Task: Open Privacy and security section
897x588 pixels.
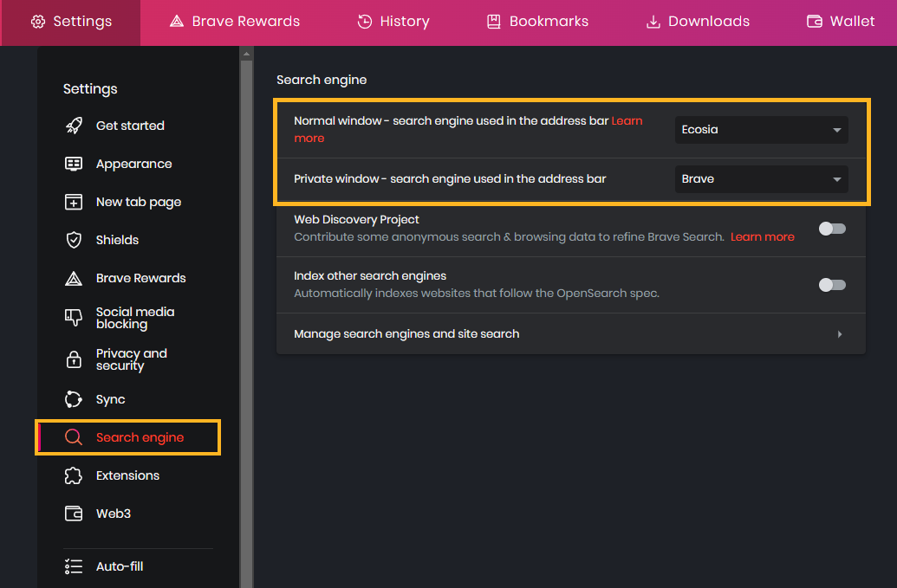Action: click(x=132, y=359)
